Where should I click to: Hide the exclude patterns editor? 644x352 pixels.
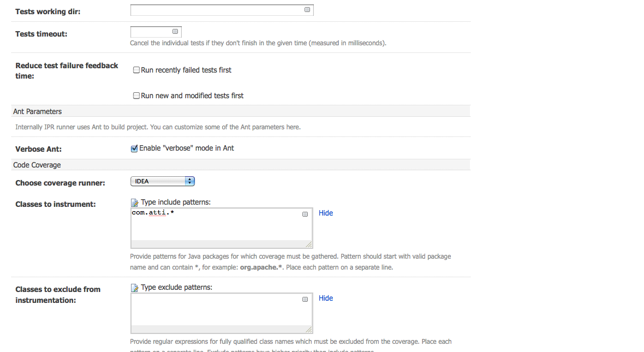click(x=326, y=298)
